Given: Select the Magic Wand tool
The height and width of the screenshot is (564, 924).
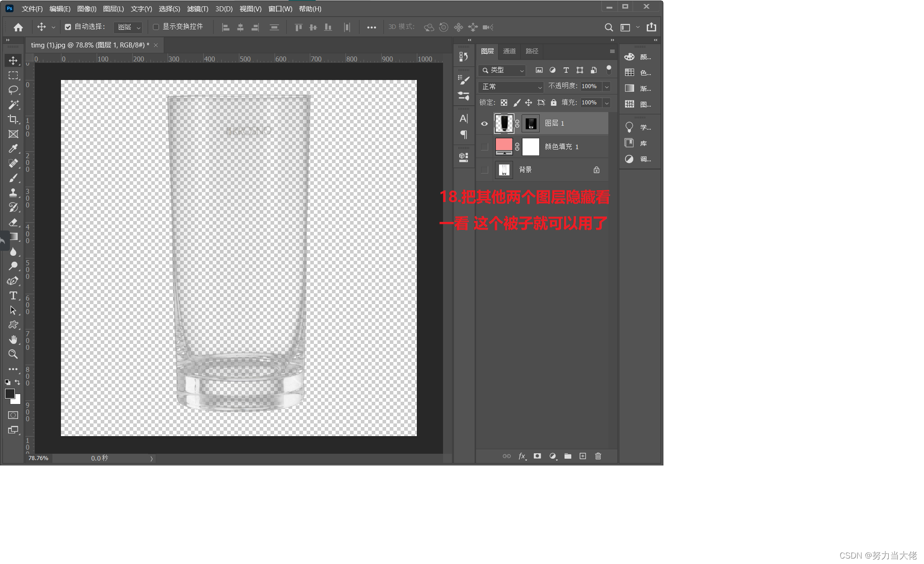Looking at the screenshot, I should [x=13, y=104].
